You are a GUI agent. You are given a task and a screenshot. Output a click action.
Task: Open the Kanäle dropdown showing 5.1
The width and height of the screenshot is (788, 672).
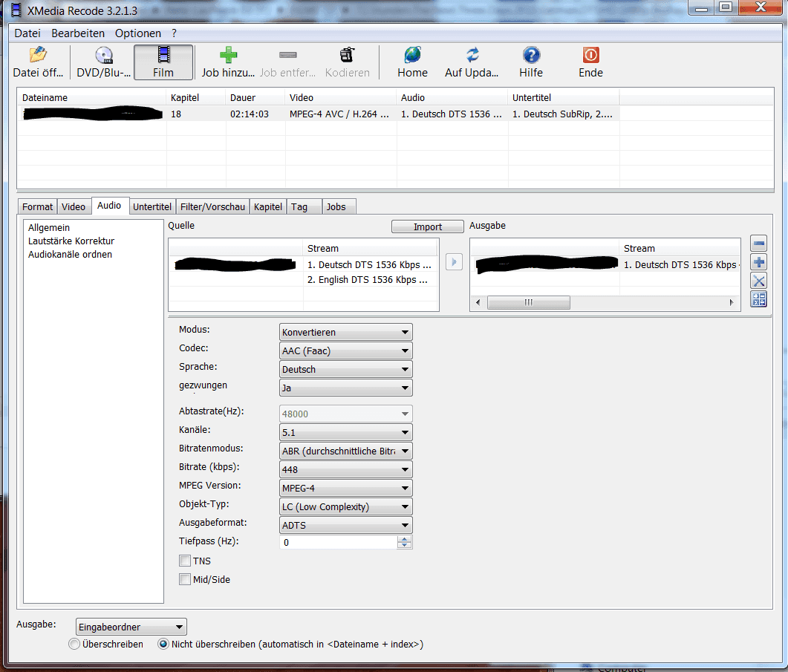(x=346, y=432)
